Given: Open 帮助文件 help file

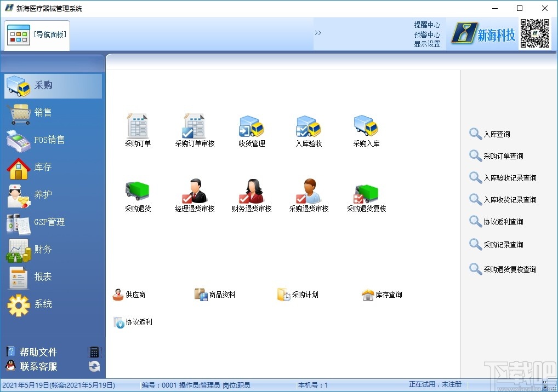Looking at the screenshot, I should pos(32,352).
